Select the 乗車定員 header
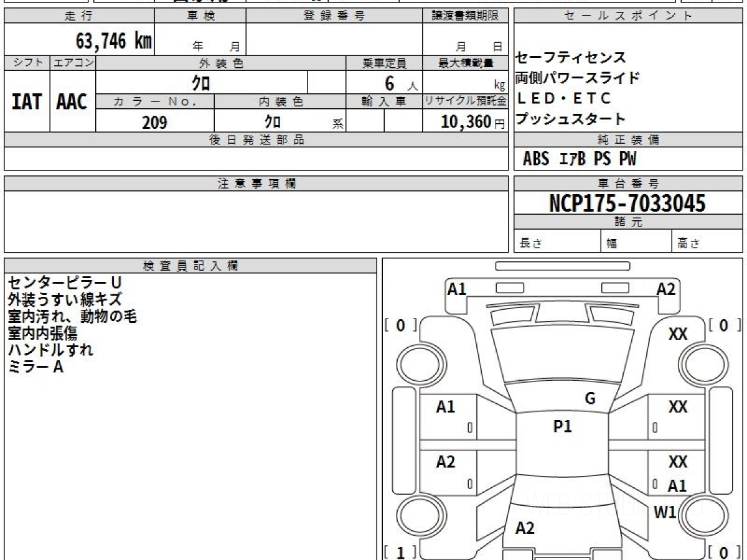This screenshot has height=560, width=747. point(384,63)
